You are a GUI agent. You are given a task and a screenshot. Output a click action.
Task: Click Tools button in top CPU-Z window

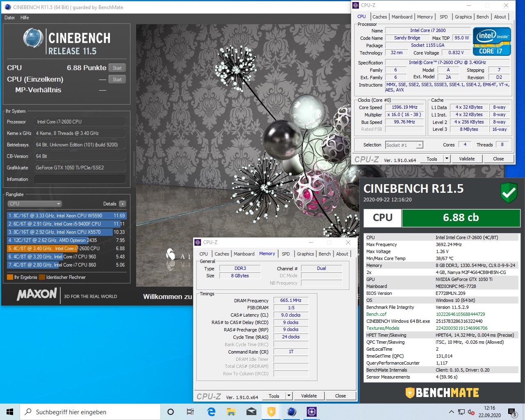click(432, 159)
